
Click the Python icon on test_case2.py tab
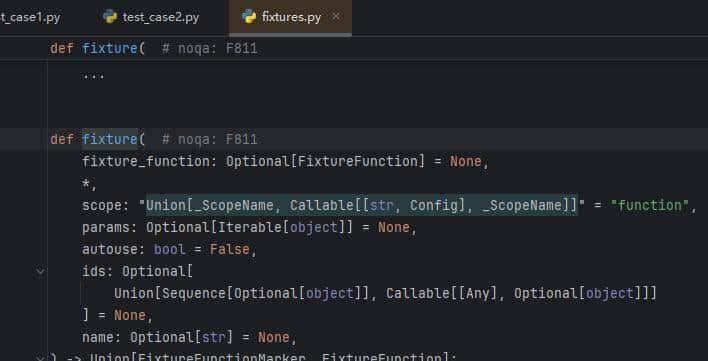110,17
